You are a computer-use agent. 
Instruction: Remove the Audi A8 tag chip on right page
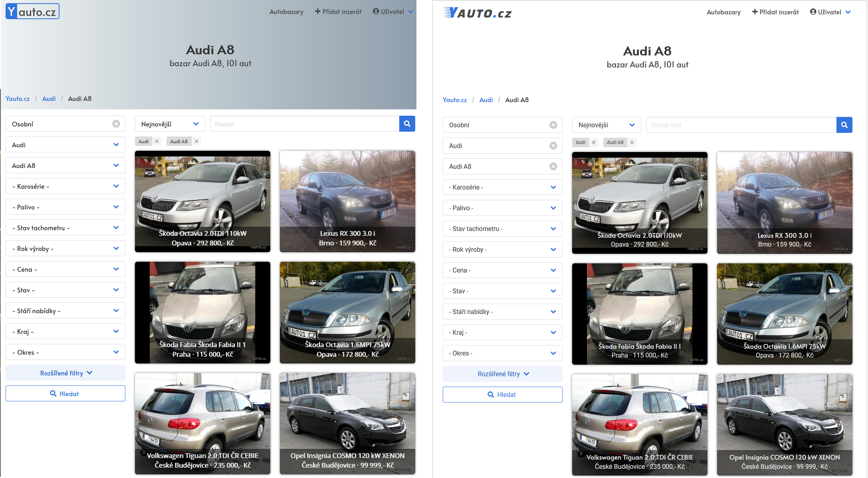pyautogui.click(x=632, y=142)
